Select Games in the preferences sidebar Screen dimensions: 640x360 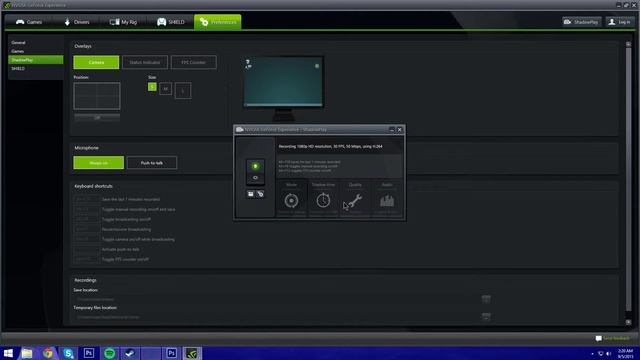(x=18, y=51)
